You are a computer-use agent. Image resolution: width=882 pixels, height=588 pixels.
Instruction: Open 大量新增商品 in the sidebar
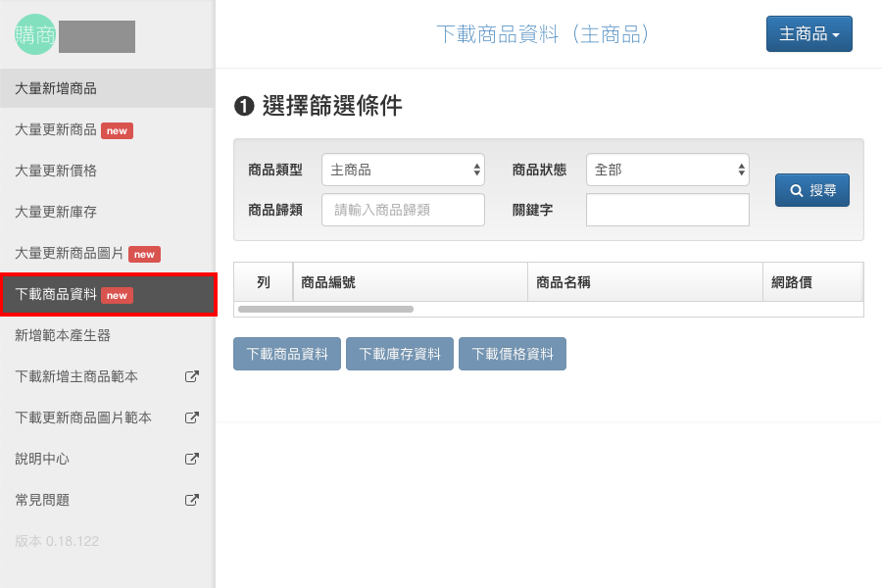(x=56, y=88)
